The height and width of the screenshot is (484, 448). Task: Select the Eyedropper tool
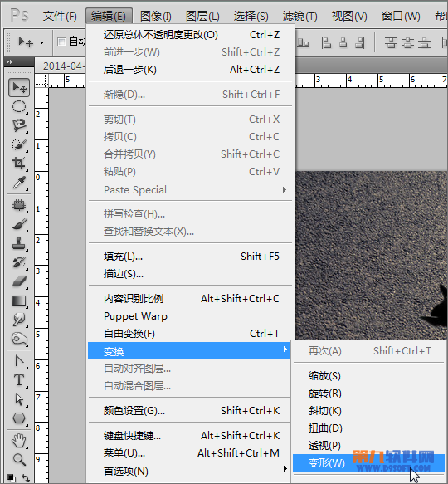coord(19,183)
